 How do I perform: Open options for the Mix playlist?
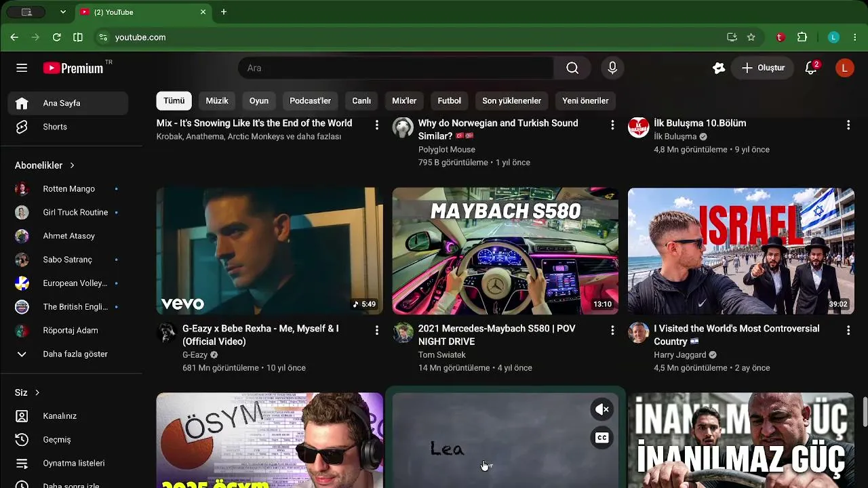click(x=377, y=125)
